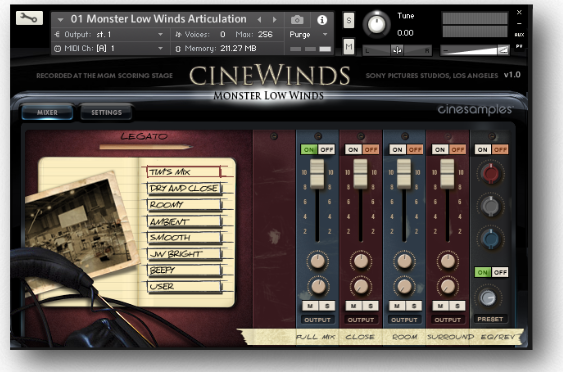Click the grey EQ knob
The height and width of the screenshot is (372, 563).
pos(491,206)
